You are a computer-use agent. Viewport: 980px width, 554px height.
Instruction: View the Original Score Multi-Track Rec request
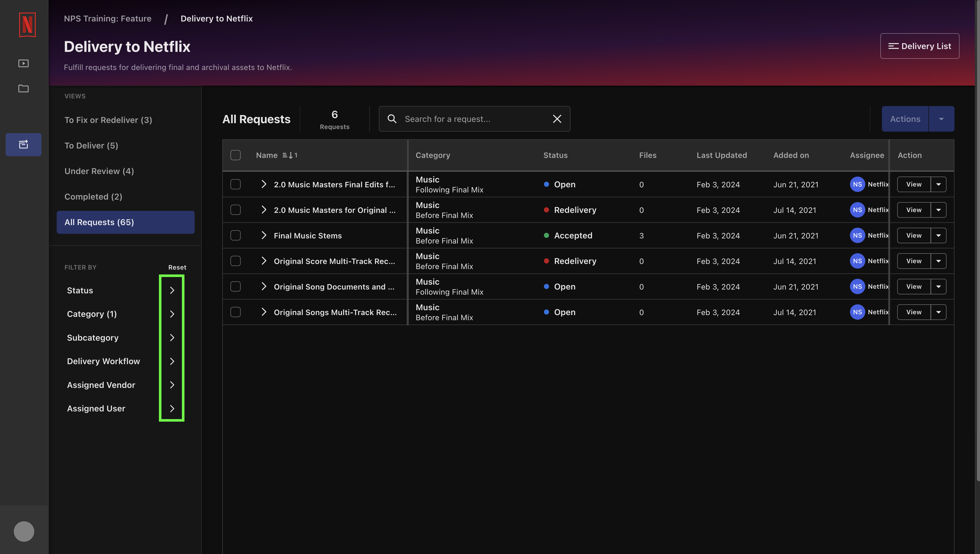[914, 261]
